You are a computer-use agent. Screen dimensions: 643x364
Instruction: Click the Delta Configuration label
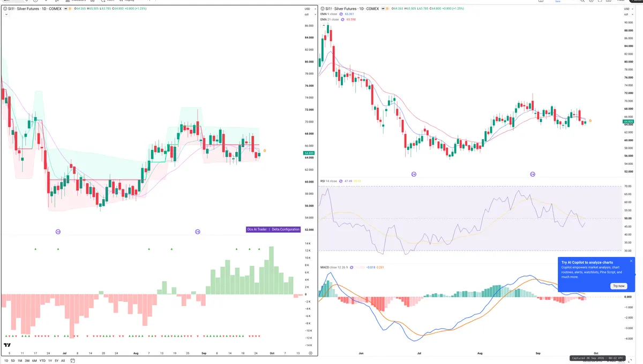point(286,229)
